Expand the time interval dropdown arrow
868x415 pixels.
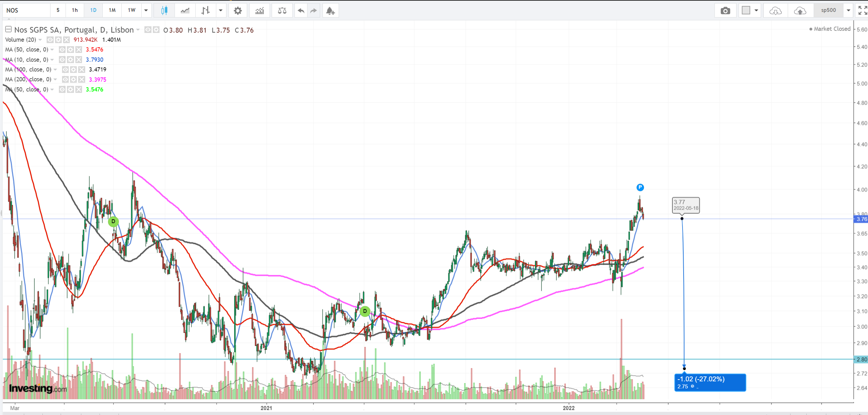tap(146, 11)
